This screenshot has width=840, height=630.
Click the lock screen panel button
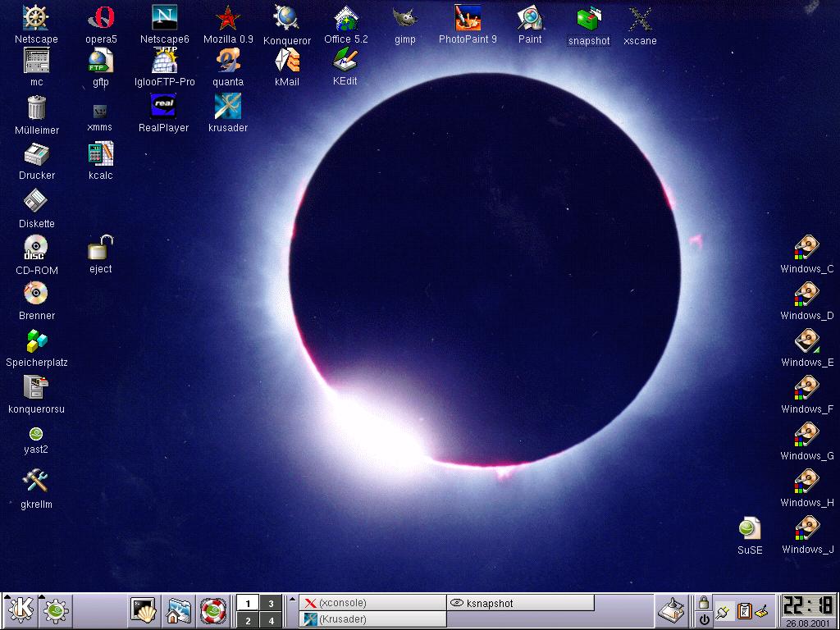coord(703,603)
